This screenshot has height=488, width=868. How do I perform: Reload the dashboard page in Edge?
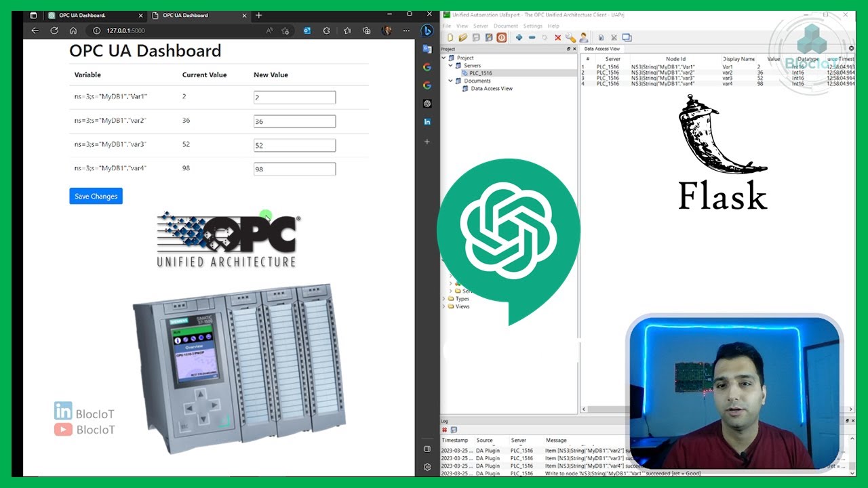click(54, 30)
